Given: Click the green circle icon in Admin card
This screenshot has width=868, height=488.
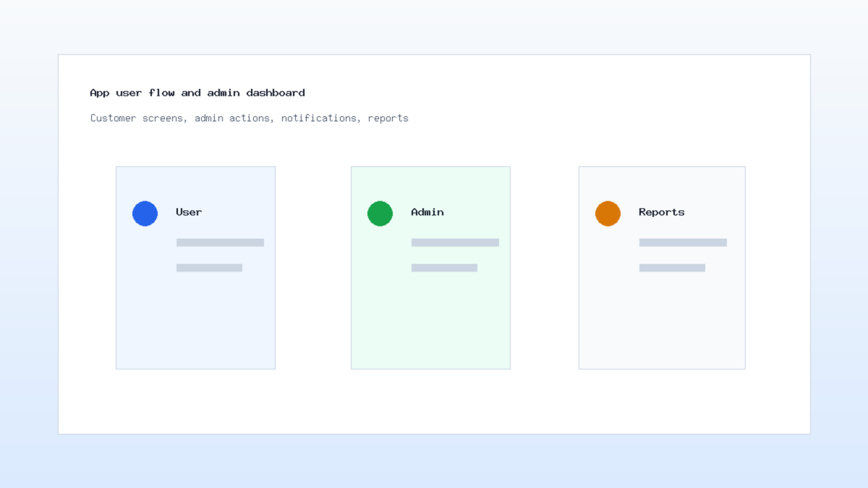Looking at the screenshot, I should pos(380,214).
